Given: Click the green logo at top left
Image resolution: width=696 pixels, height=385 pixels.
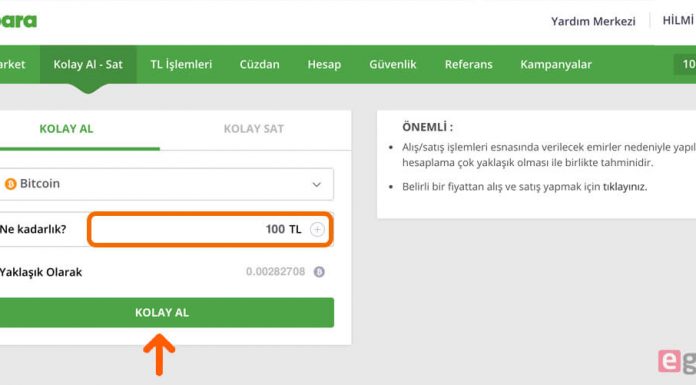Looking at the screenshot, I should pos(18,20).
